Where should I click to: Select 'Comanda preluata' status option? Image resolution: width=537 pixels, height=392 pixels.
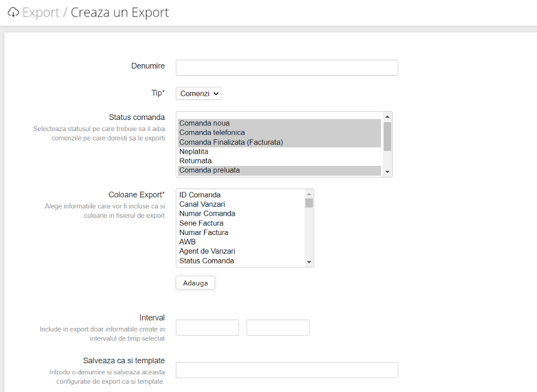(209, 170)
